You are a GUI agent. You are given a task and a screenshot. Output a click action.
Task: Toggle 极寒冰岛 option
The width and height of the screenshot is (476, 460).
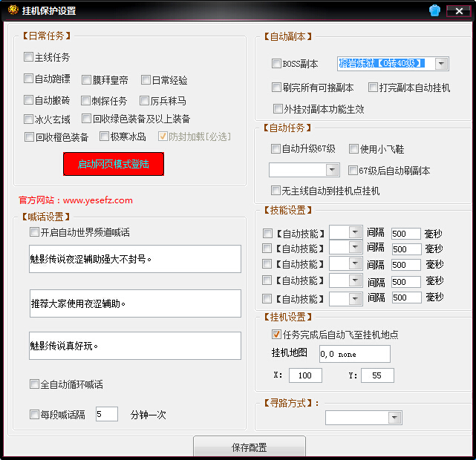tap(104, 137)
